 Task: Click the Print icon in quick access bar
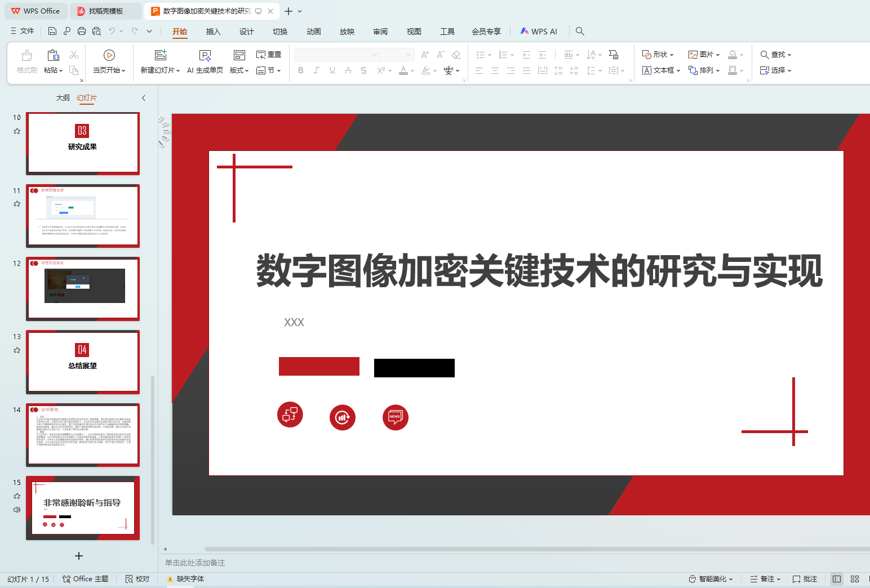pyautogui.click(x=82, y=32)
